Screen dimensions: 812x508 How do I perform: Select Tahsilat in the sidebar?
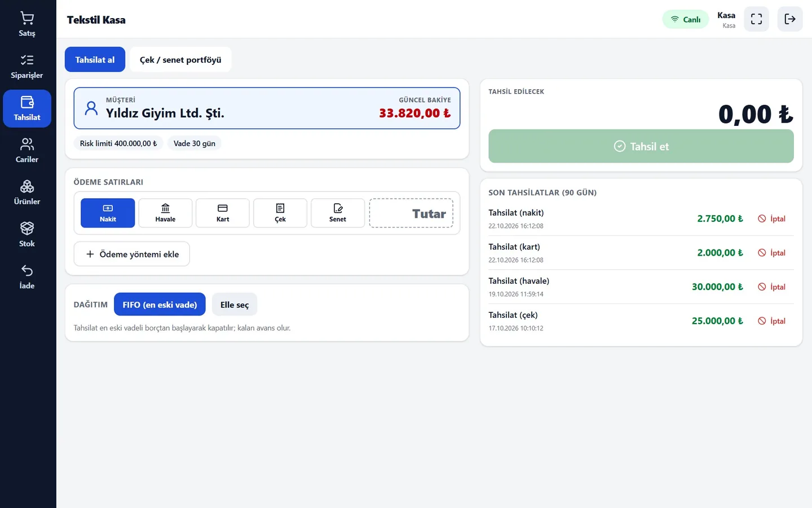point(27,108)
